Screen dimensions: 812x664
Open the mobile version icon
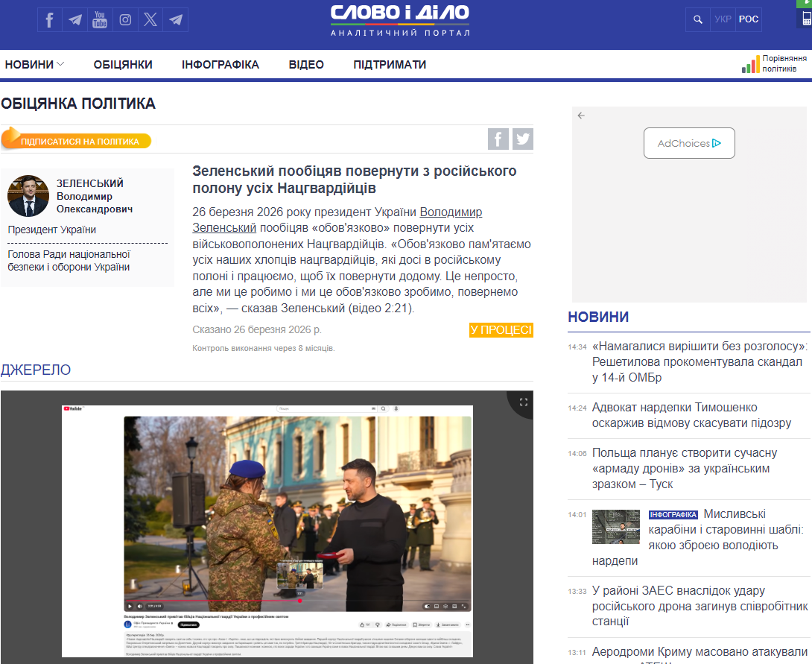click(807, 20)
